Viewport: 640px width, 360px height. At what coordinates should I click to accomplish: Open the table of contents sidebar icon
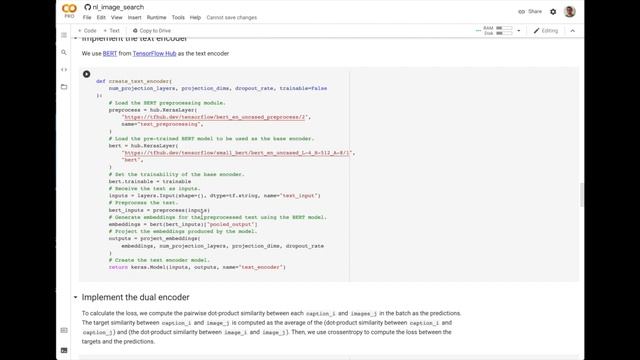64,35
